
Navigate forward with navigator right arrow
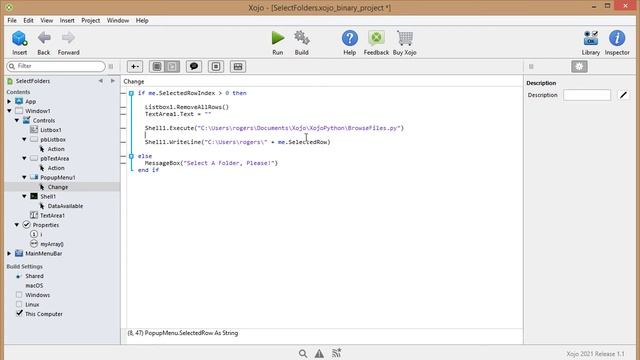tap(113, 81)
